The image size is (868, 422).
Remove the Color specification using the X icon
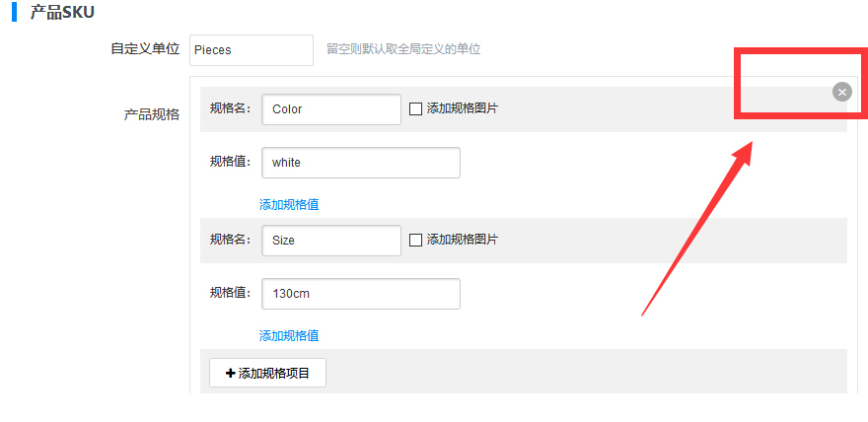(841, 92)
